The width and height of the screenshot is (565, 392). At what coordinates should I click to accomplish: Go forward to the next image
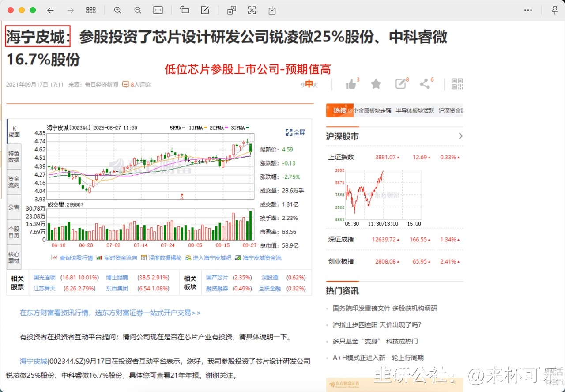click(x=71, y=10)
